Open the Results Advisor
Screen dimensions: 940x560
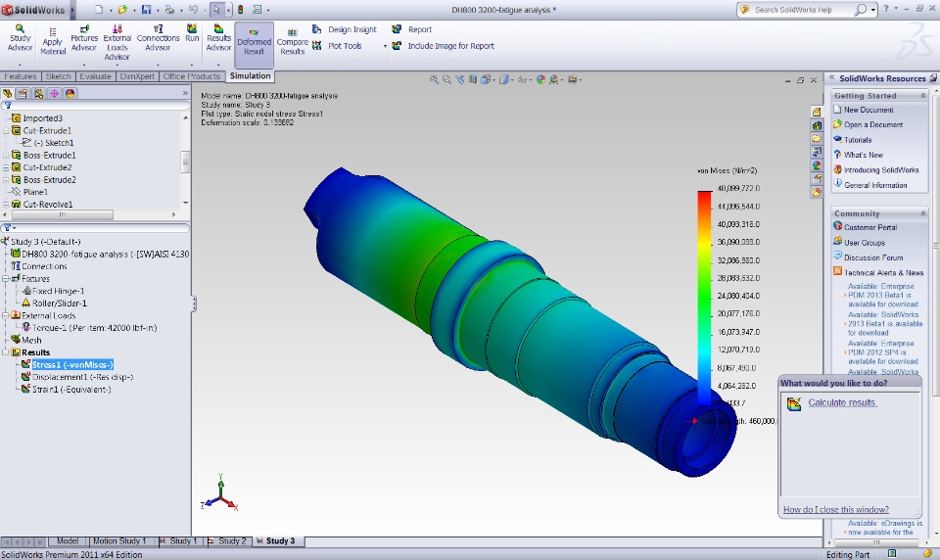tap(218, 38)
